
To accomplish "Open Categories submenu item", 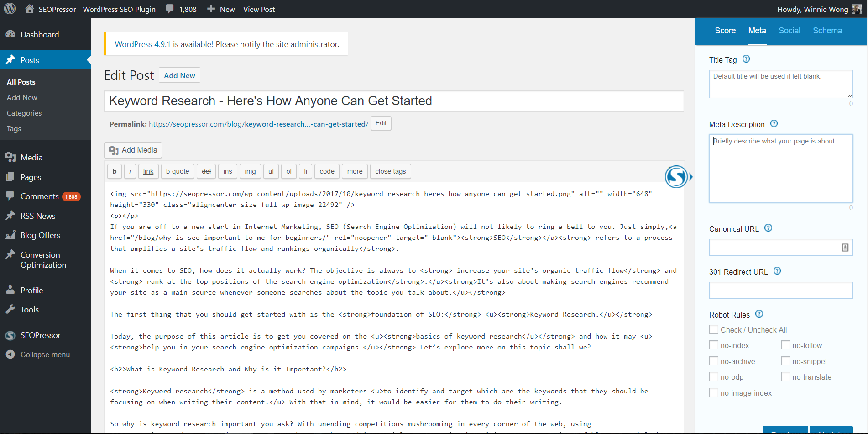I will pyautogui.click(x=24, y=113).
